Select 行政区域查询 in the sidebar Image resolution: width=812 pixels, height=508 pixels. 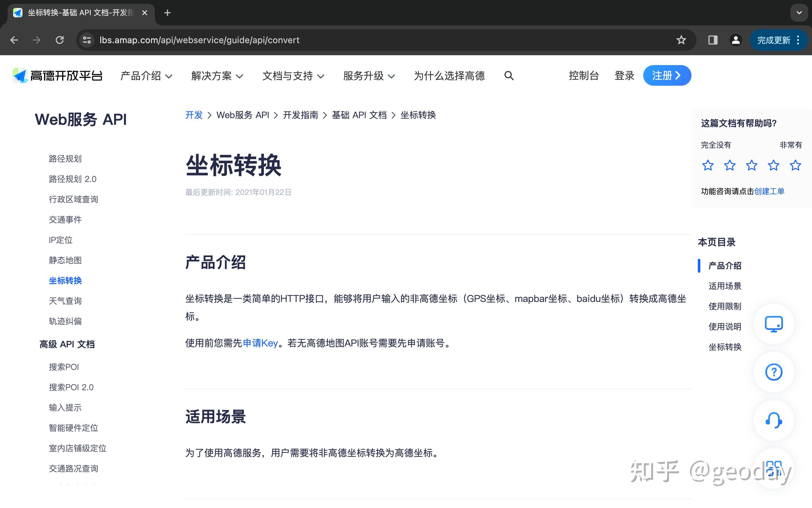pos(74,199)
